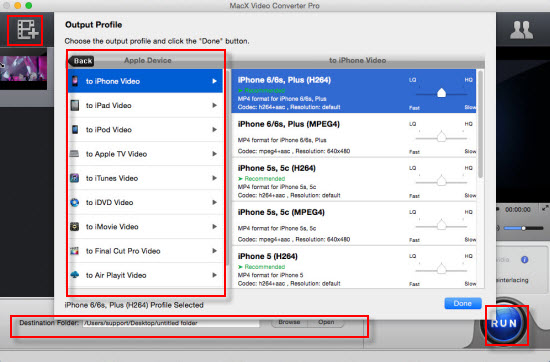Image resolution: width=550 pixels, height=362 pixels.
Task: Adjust quality slider for iPhone 6/6s Plus (MPEG4)
Action: tap(441, 137)
